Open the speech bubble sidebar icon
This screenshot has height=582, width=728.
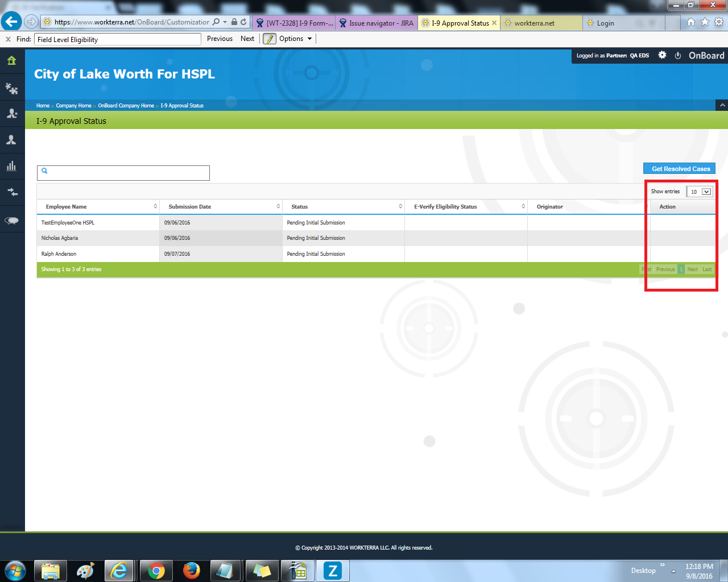(12, 221)
